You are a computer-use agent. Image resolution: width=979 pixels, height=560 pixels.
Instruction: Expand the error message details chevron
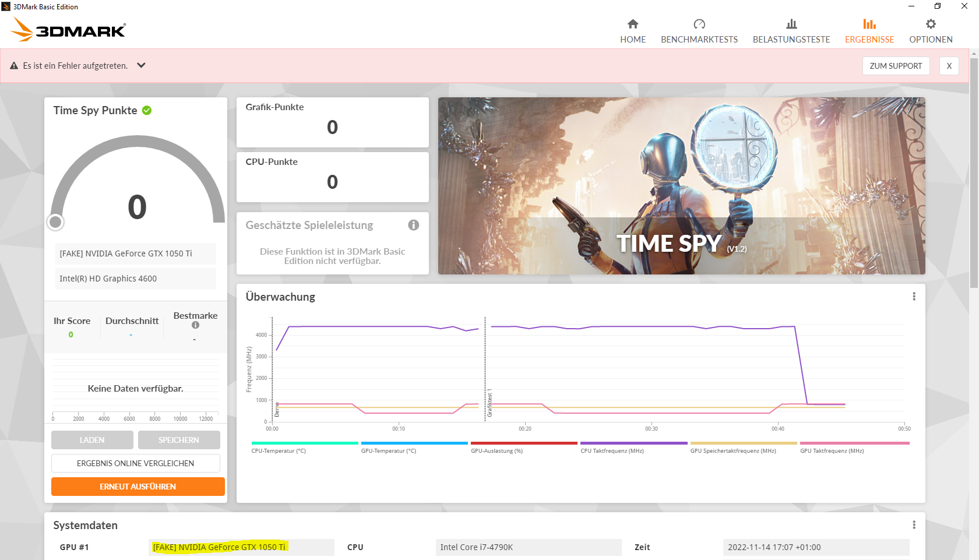click(x=141, y=65)
